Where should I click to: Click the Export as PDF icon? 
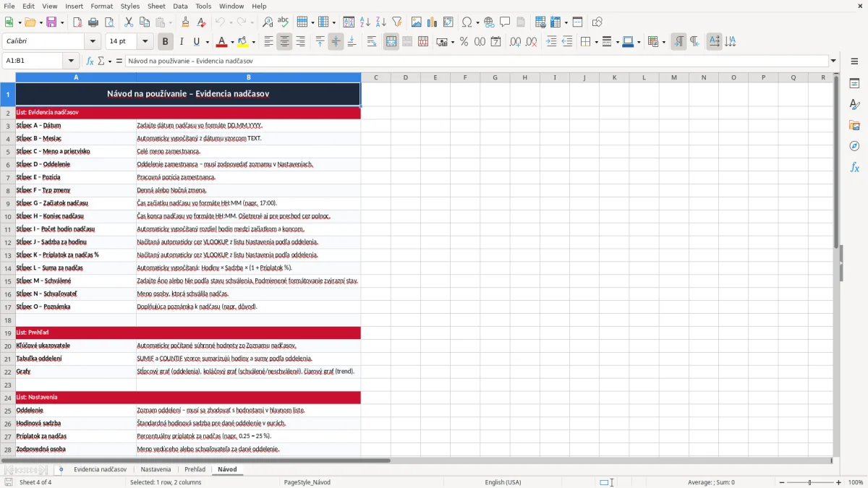pos(77,22)
